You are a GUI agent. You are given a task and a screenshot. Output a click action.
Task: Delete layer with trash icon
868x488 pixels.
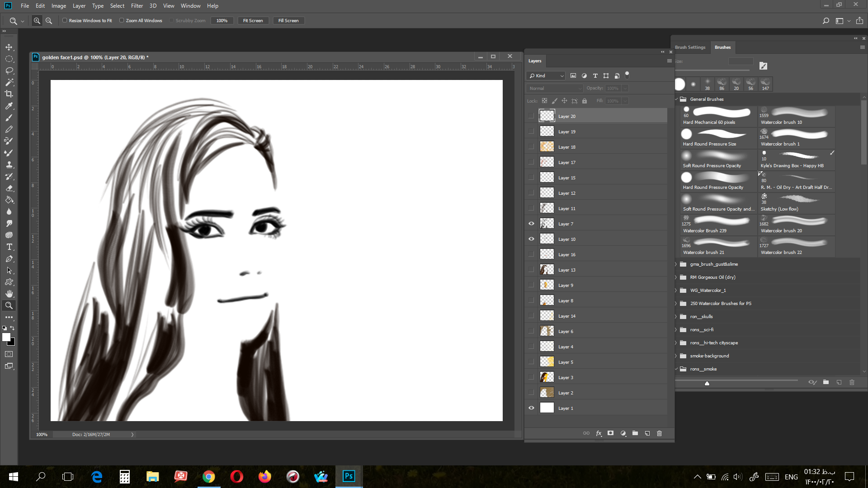tap(659, 433)
